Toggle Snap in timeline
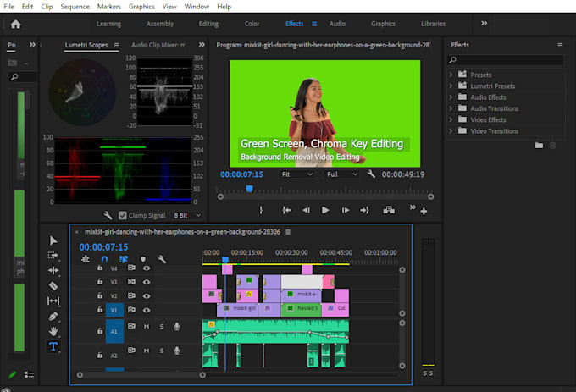Viewport: 576px width, 392px height. click(105, 259)
